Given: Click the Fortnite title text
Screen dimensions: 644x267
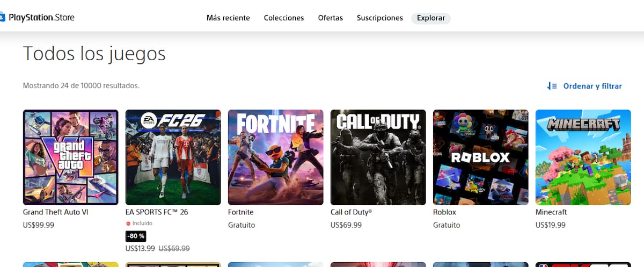Looking at the screenshot, I should (x=241, y=212).
